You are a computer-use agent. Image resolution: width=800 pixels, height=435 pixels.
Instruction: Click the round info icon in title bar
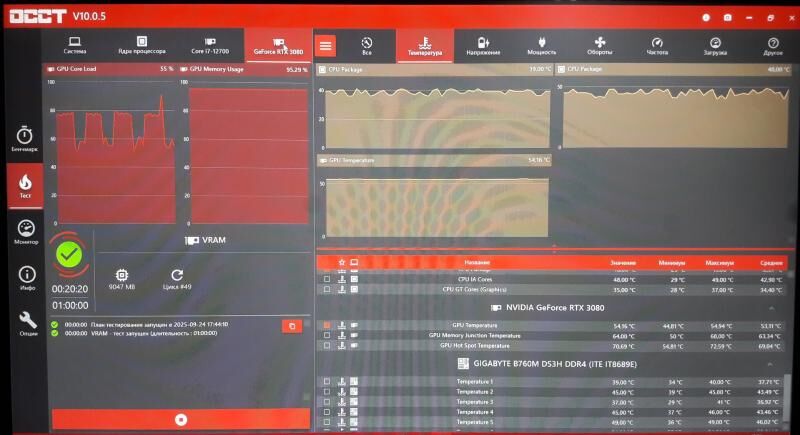tap(706, 17)
